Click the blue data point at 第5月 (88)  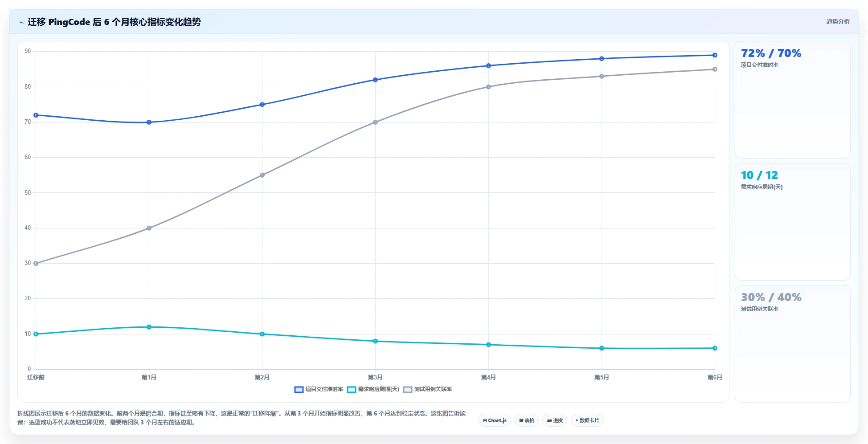[x=602, y=59]
